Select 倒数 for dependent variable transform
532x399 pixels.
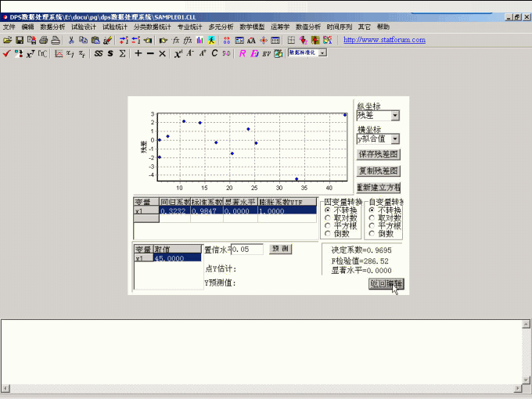(328, 234)
